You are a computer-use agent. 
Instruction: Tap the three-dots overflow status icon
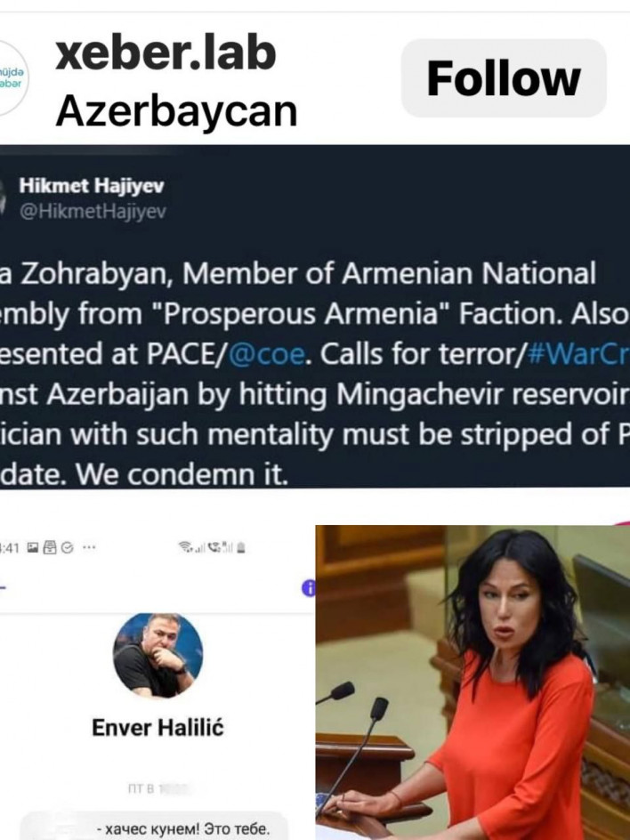(89, 547)
